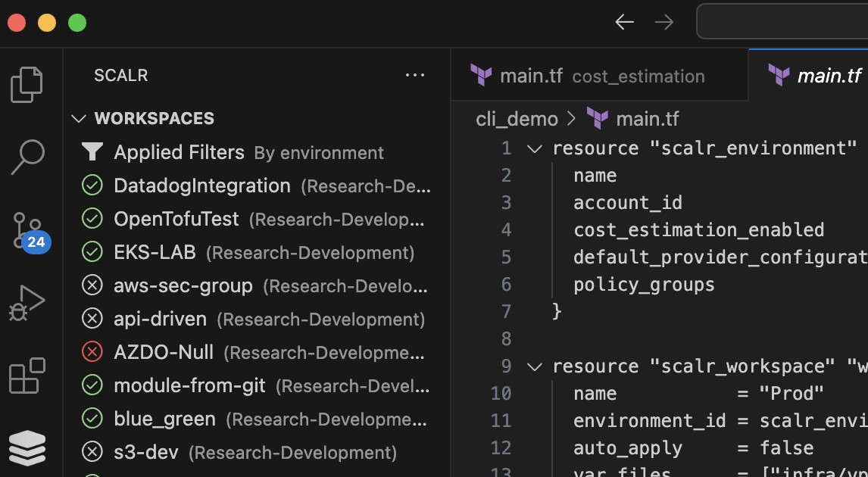
Task: Click OpenTofuTest green check status icon
Action: point(92,219)
